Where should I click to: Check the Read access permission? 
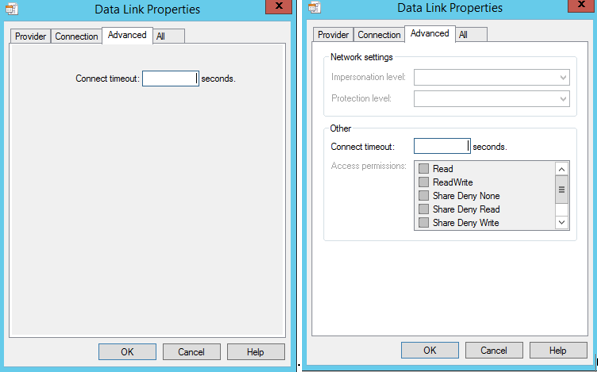coord(424,169)
